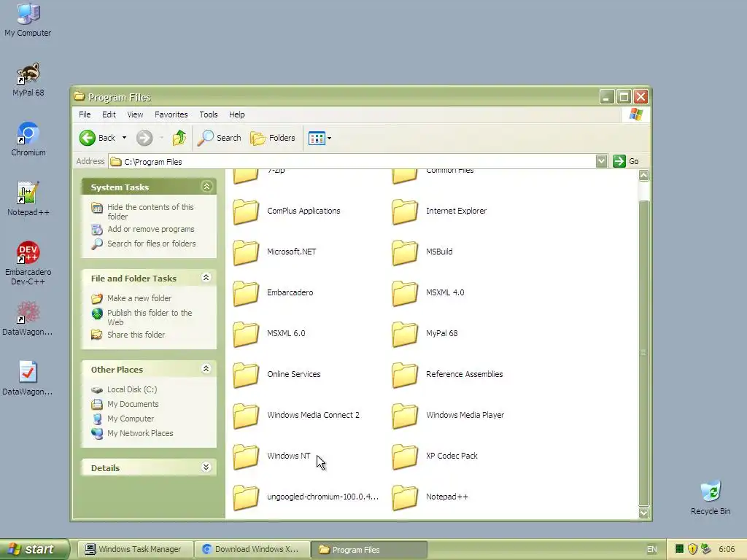Click the vertical scrollbar thumb
Image resolution: width=747 pixels, height=560 pixels.
643,353
